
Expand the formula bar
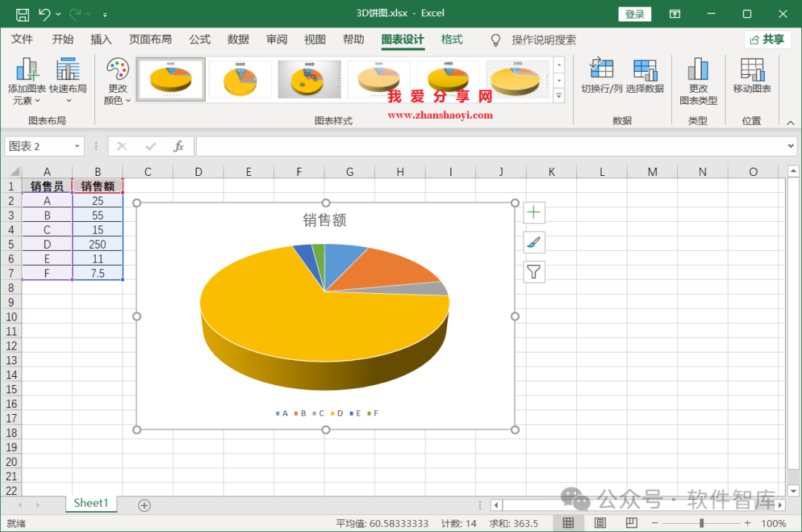click(x=791, y=147)
